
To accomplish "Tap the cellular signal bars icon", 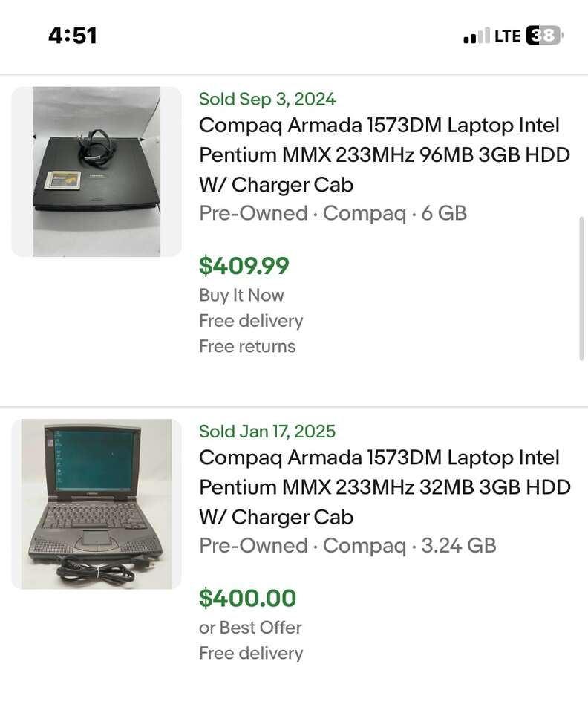I will [x=477, y=36].
